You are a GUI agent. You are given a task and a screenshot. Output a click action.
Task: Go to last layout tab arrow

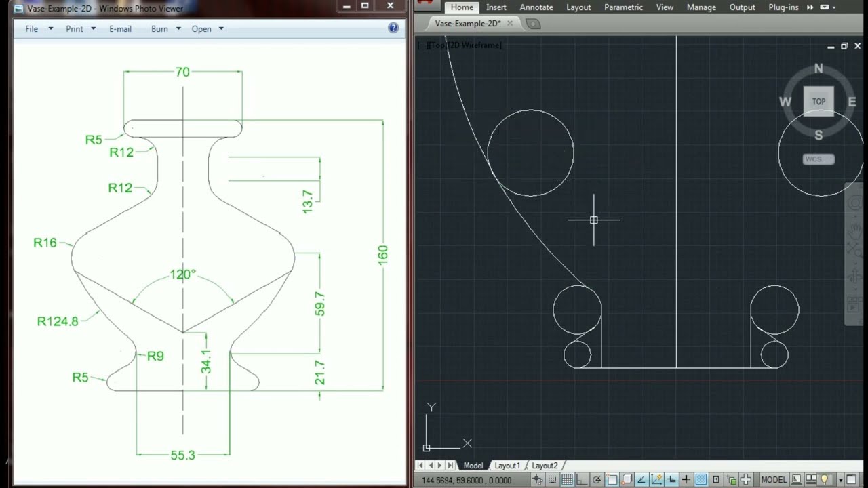coord(450,466)
